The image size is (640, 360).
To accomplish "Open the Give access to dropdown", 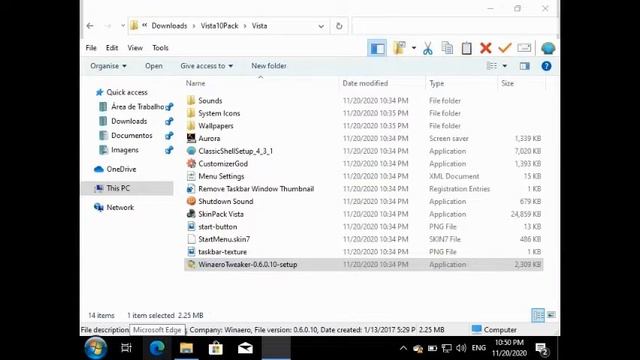I will pos(207,66).
